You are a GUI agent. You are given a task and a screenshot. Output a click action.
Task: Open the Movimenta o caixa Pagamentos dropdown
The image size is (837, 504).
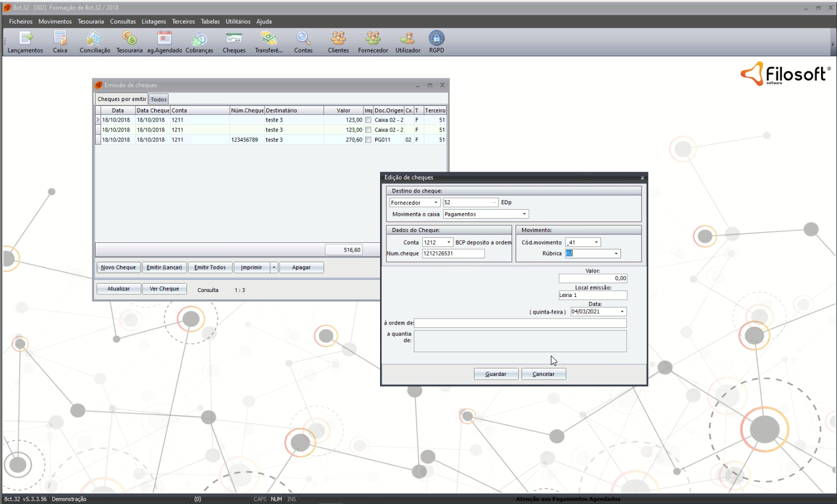524,214
